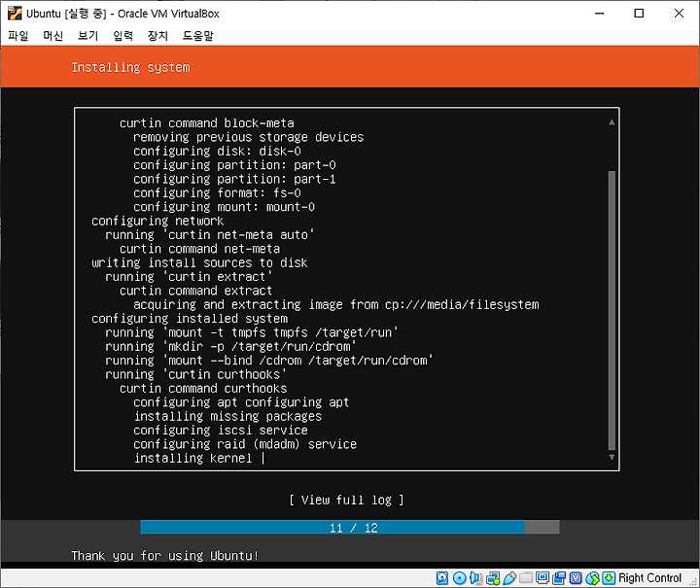700x588 pixels.
Task: Click 'configuring installed system' line
Action: click(x=190, y=319)
